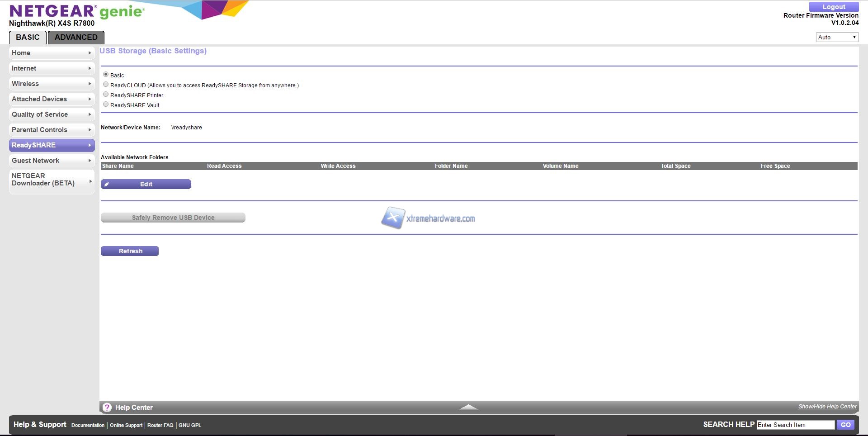Select the Basic radio button
This screenshot has height=436, width=868.
pyautogui.click(x=106, y=75)
